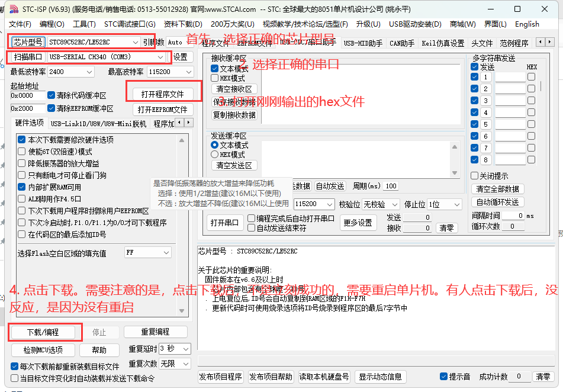Image resolution: width=563 pixels, height=392 pixels.
Task: Click 周期(ms) 100 input field
Action: click(391, 186)
